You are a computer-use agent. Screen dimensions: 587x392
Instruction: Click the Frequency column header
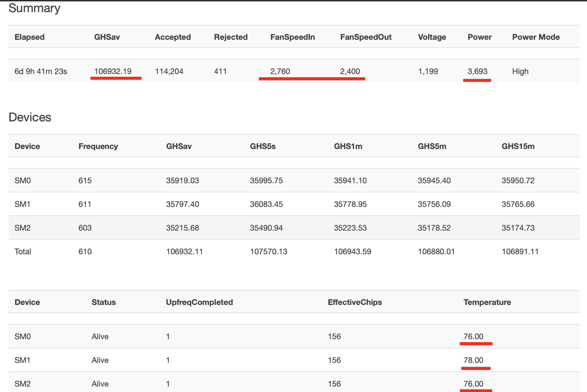tap(98, 146)
